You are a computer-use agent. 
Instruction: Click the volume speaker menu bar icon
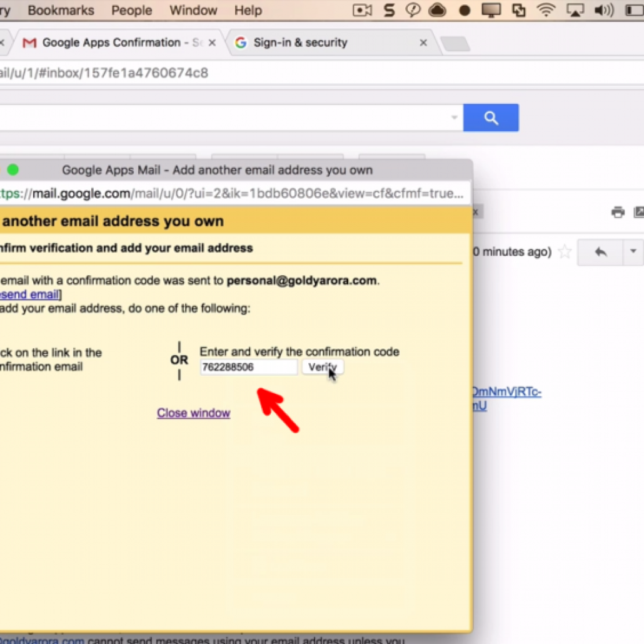[x=604, y=10]
